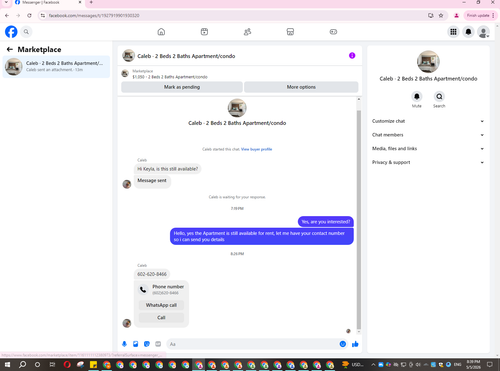Open the Chrome profile icon
The width and height of the screenshot is (500, 371).
pos(456,15)
